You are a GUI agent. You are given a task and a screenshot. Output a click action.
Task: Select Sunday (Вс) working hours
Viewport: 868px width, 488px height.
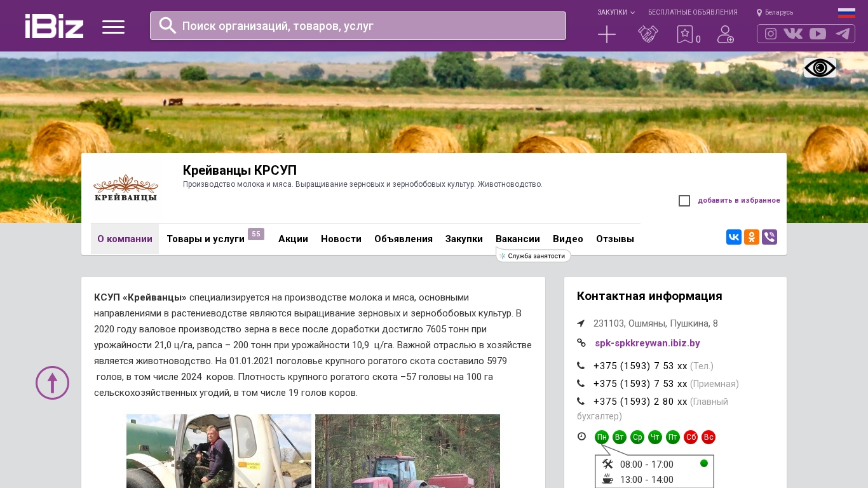(x=709, y=437)
